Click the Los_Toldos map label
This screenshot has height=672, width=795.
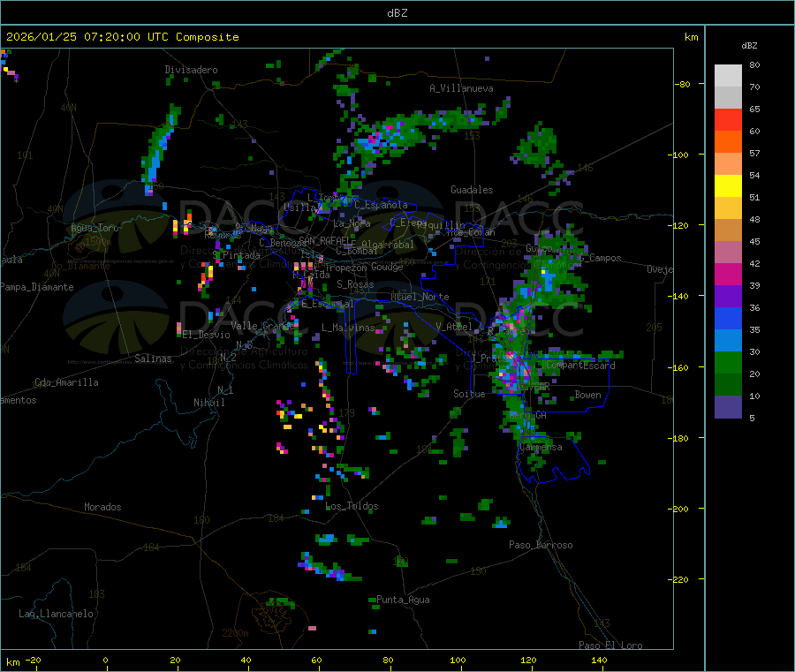pos(352,506)
